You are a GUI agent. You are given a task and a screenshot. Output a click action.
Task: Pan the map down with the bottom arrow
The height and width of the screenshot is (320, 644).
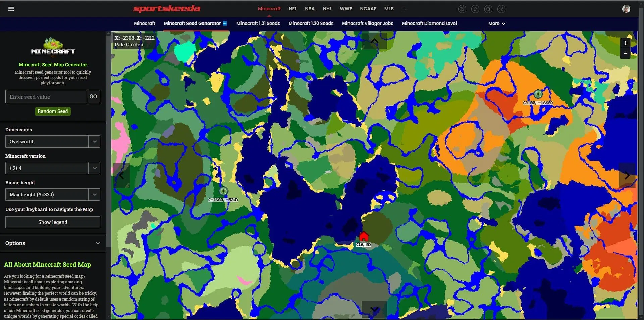pos(374,309)
